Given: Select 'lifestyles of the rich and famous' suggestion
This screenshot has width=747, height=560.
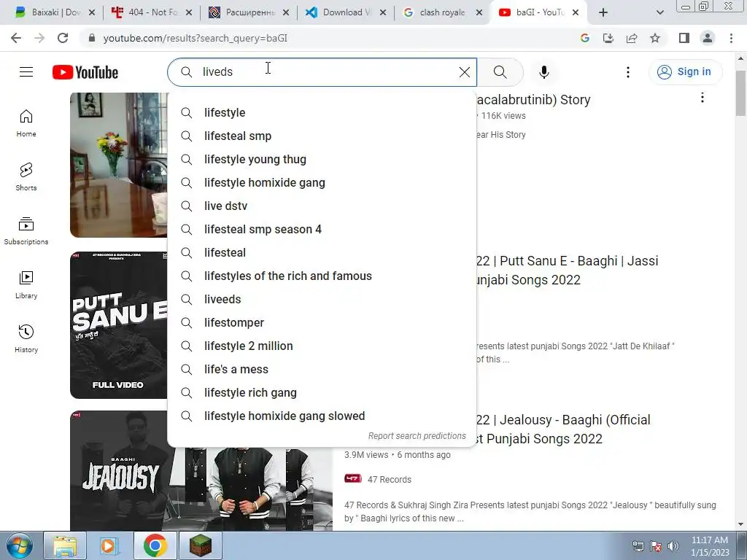Looking at the screenshot, I should 322,276.
